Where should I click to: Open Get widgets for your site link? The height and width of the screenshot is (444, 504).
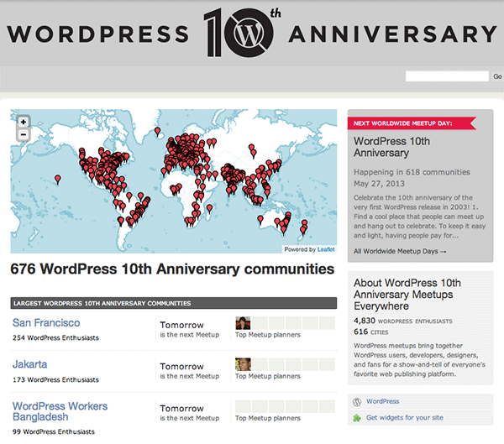point(405,418)
